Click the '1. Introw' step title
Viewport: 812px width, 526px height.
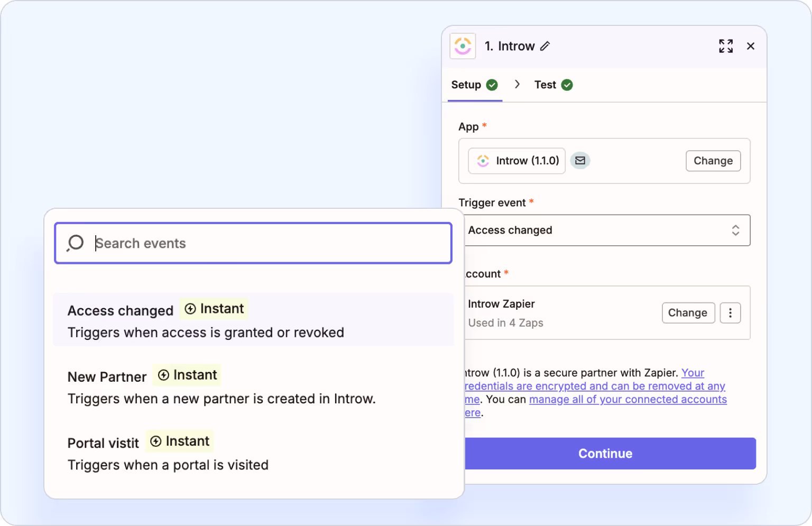(510, 46)
